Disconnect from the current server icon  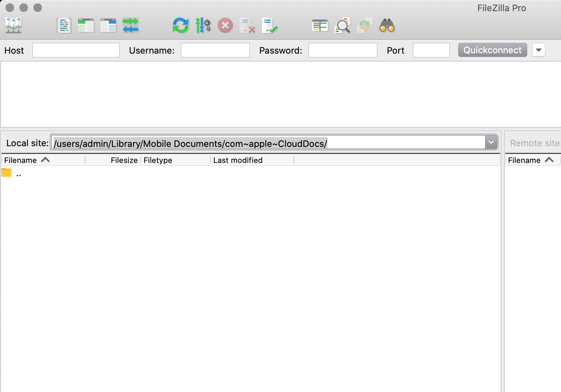248,26
